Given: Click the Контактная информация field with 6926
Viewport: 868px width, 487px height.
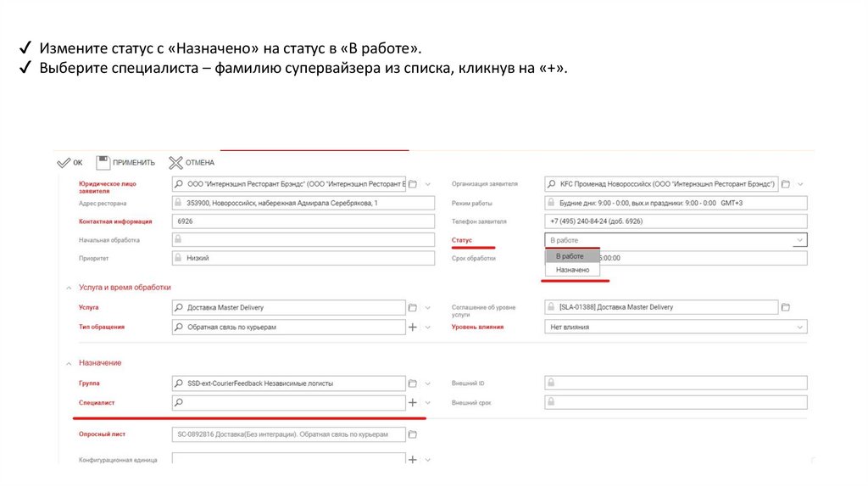Looking at the screenshot, I should click(x=303, y=221).
